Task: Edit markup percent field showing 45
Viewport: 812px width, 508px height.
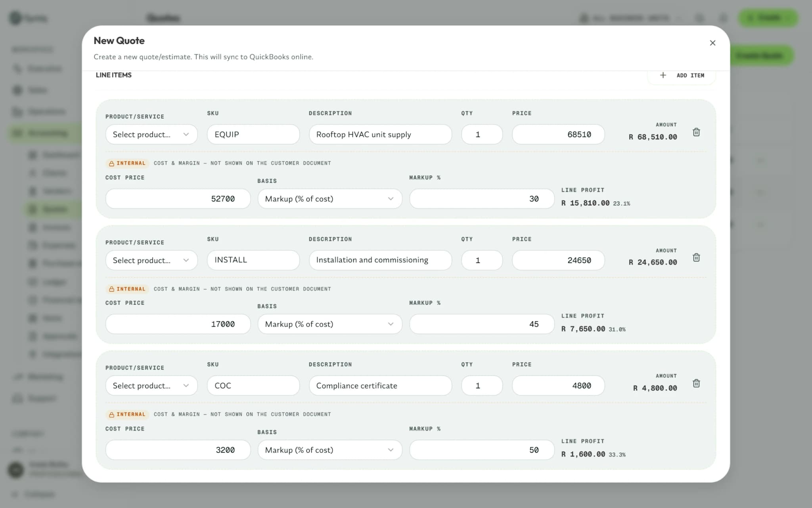Action: [482, 324]
